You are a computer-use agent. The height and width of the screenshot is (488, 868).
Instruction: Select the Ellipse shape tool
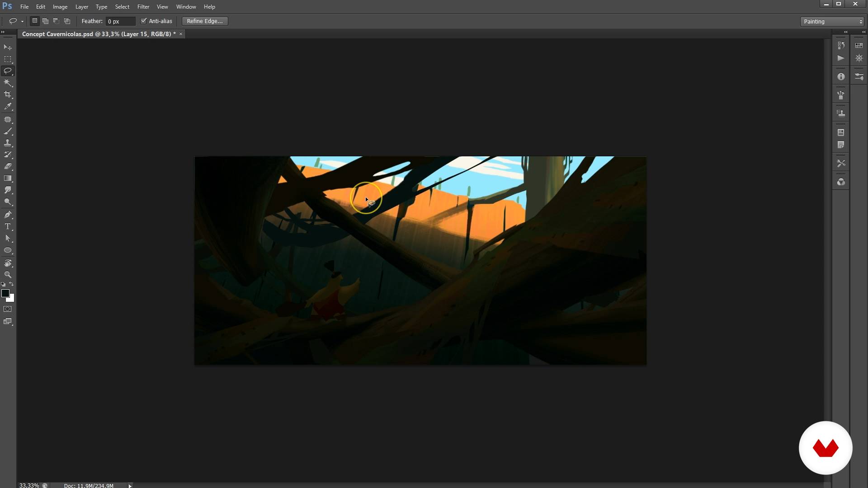(8, 250)
